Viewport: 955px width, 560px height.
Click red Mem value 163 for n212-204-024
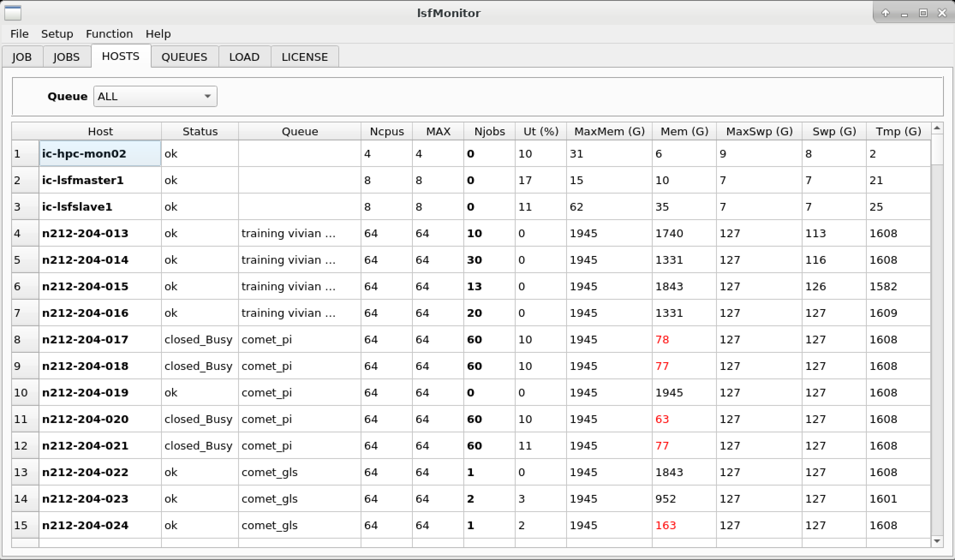[666, 525]
